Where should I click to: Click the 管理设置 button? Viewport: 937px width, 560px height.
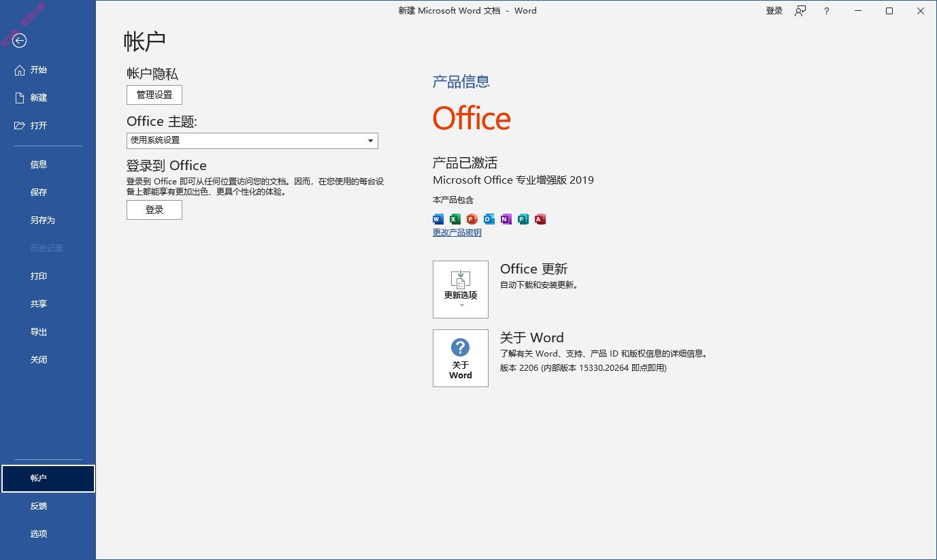pyautogui.click(x=154, y=95)
